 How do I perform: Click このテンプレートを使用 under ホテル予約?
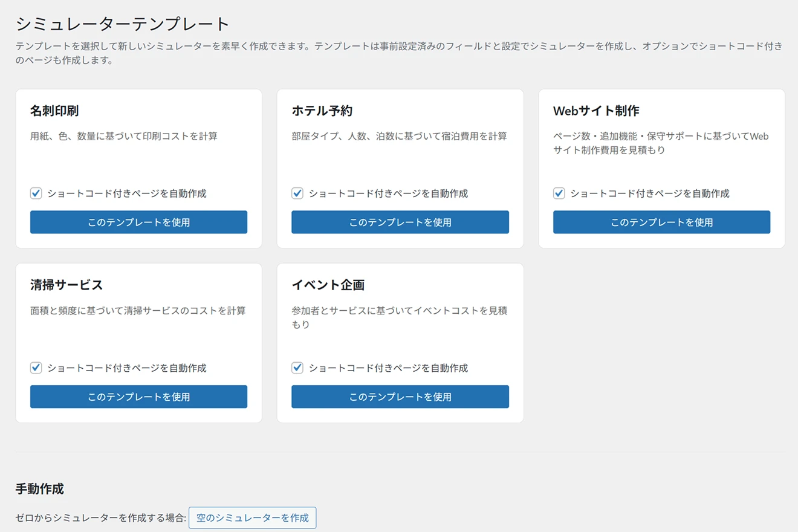click(400, 222)
